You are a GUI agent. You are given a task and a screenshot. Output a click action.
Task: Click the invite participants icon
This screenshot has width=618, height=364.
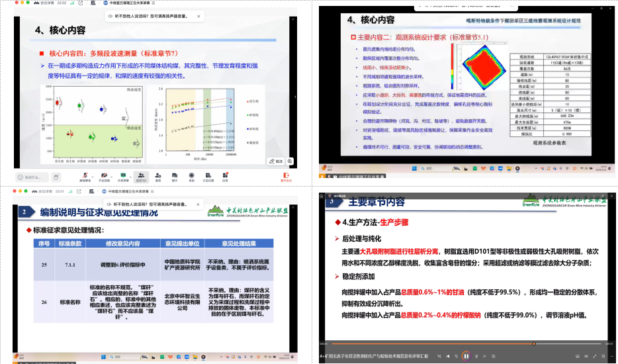coord(158,177)
